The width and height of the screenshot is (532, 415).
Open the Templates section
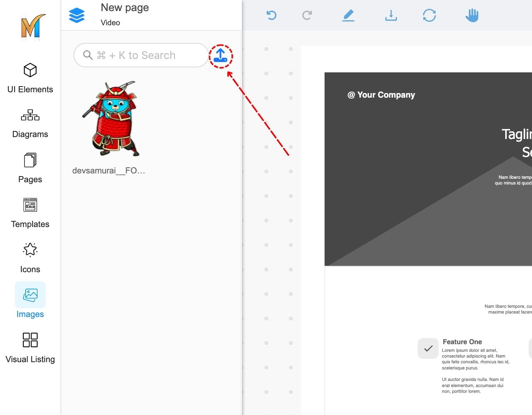coord(30,213)
